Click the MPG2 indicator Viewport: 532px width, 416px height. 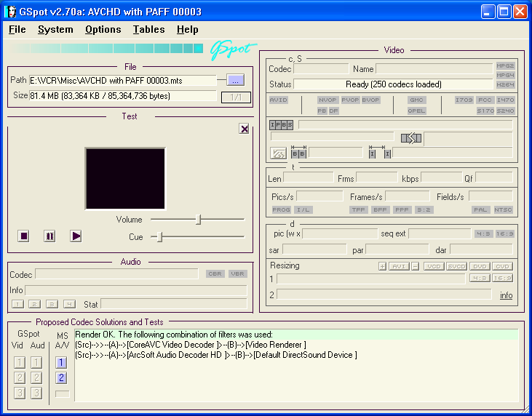505,65
